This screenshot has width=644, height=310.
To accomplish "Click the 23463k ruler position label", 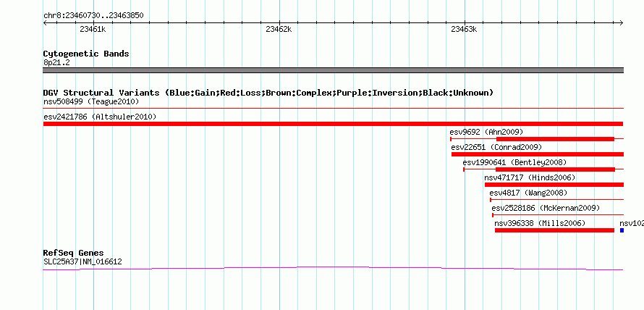I will (464, 29).
